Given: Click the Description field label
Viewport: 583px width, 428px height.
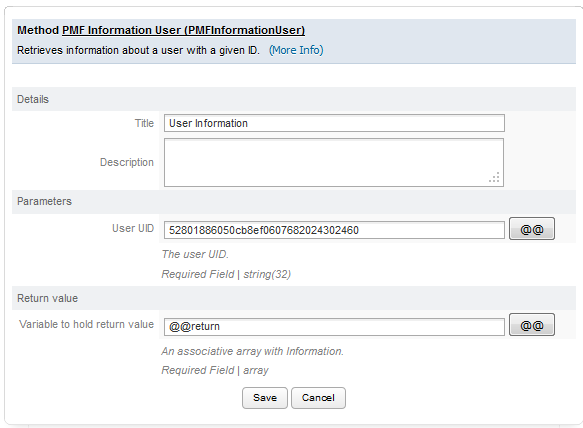Looking at the screenshot, I should pyautogui.click(x=127, y=162).
